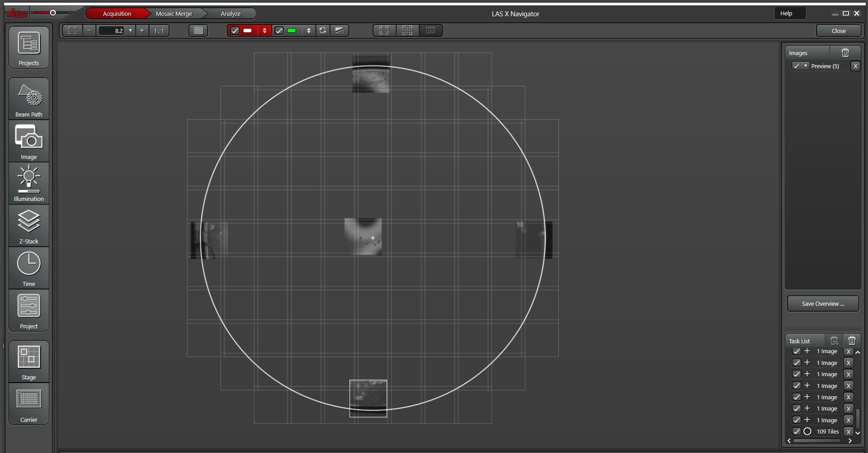Click the Close button in the toolbar
This screenshot has width=868, height=453.
coord(838,31)
